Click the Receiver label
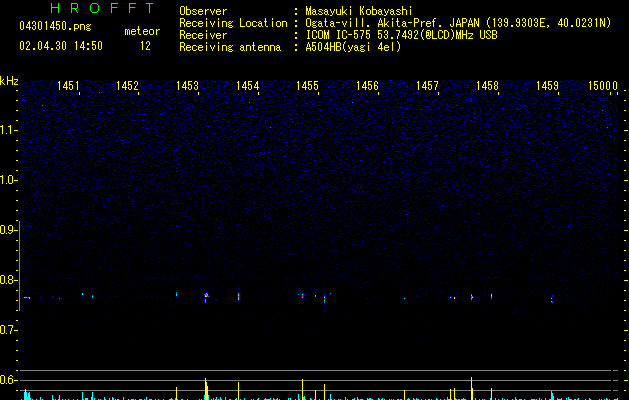This screenshot has height=400, width=629. tap(203, 35)
